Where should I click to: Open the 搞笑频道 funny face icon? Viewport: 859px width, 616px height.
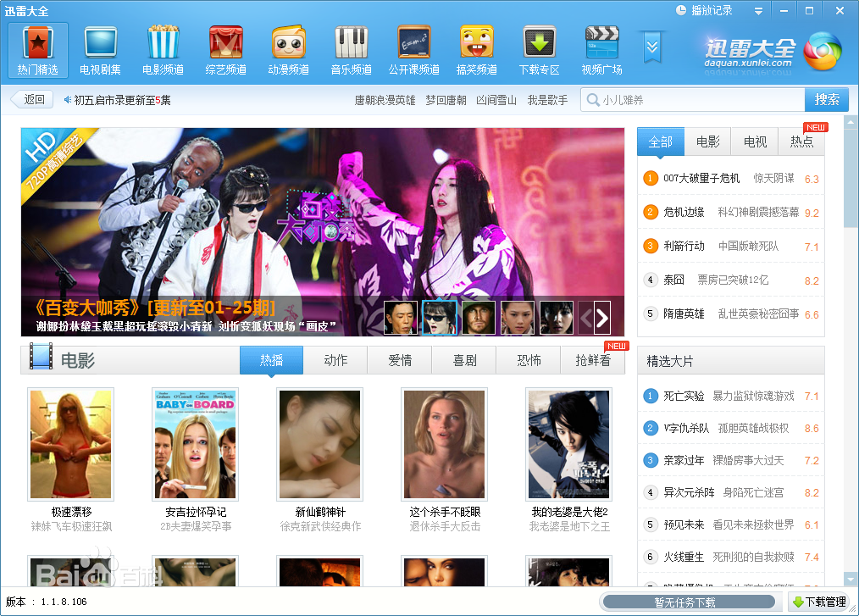click(477, 50)
